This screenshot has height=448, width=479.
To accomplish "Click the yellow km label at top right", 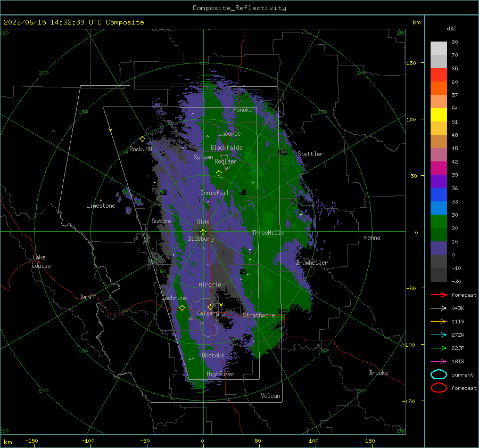I will (416, 22).
